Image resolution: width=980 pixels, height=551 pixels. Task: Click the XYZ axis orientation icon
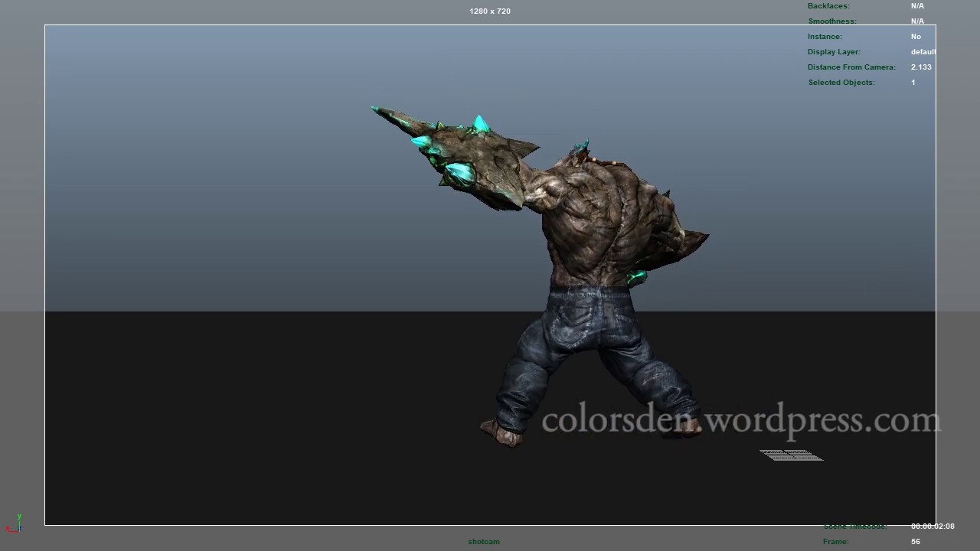[x=14, y=524]
